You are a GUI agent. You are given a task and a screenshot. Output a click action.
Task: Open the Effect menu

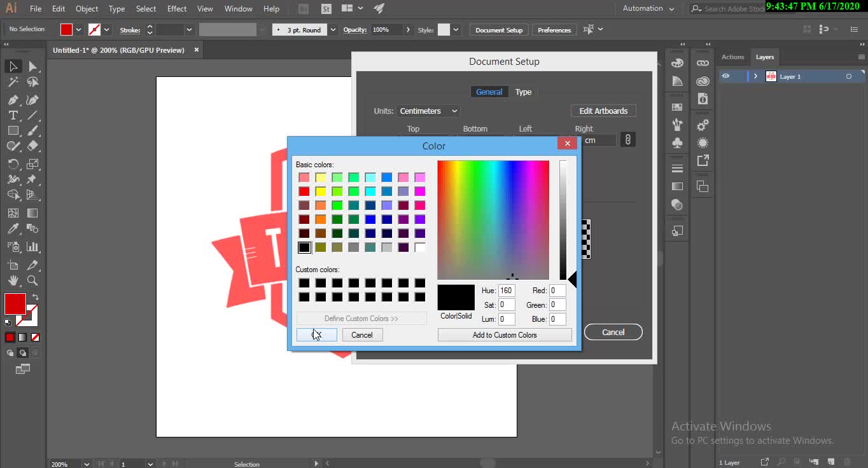177,8
